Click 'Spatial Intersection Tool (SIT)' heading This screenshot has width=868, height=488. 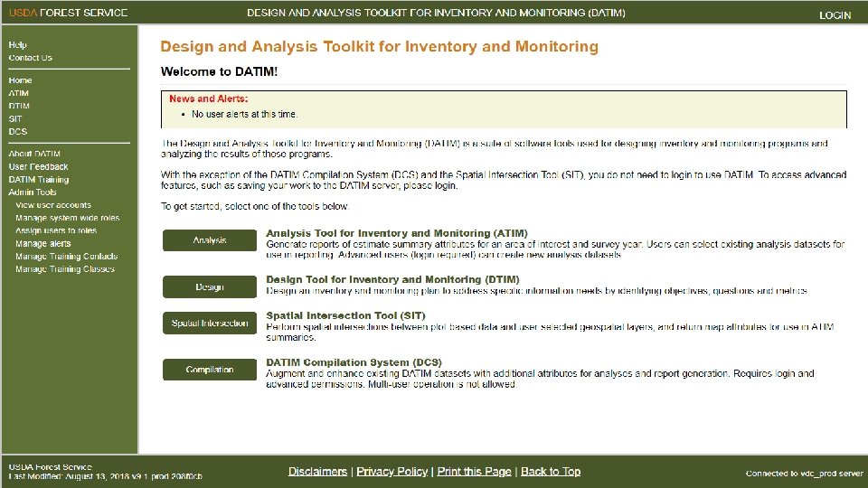pyautogui.click(x=345, y=315)
